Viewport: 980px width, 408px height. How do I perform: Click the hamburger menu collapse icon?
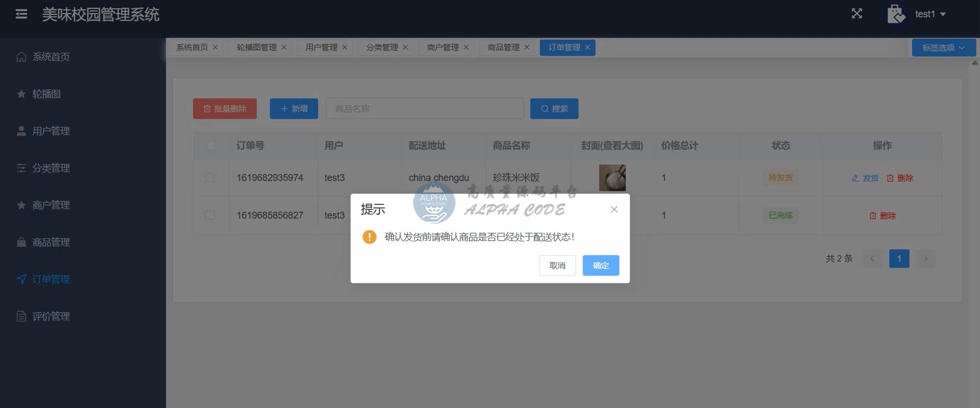point(21,14)
